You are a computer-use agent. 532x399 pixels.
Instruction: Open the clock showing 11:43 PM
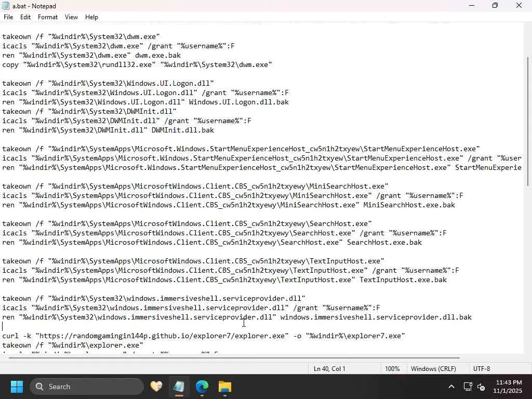click(508, 387)
